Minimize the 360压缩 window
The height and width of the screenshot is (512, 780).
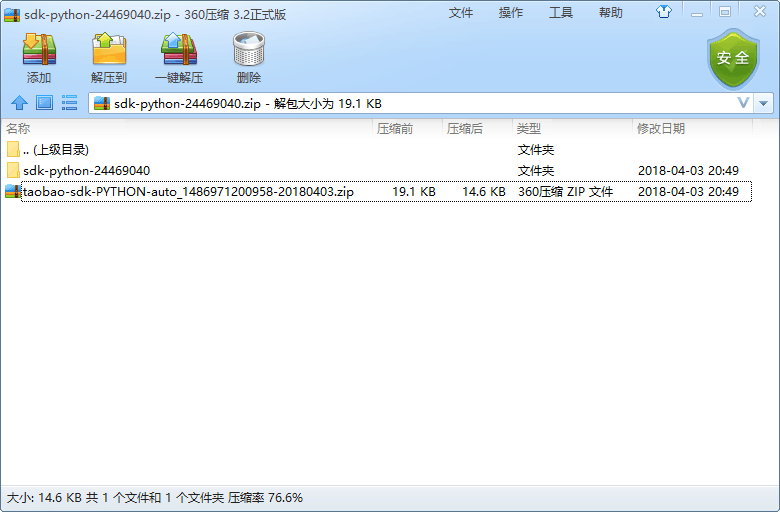(x=697, y=12)
